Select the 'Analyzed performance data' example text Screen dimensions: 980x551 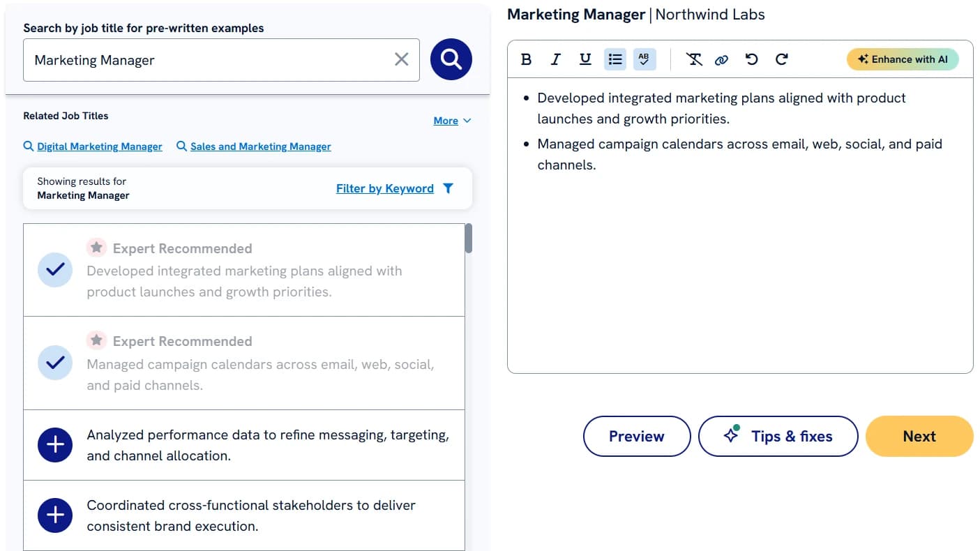coord(268,445)
